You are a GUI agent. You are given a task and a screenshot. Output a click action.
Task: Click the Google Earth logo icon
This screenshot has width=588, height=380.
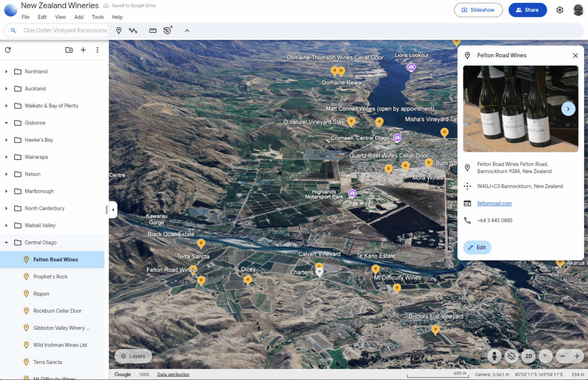coord(10,10)
